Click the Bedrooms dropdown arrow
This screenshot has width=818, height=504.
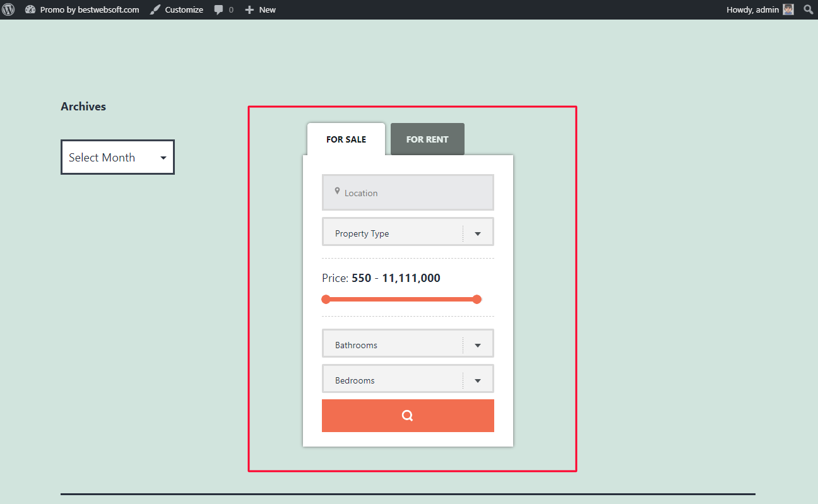(478, 381)
